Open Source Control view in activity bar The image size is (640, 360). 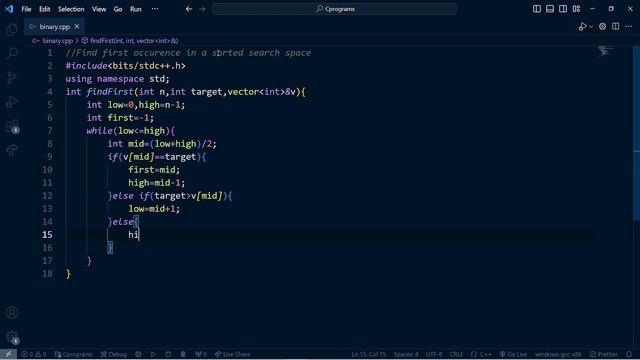(x=12, y=78)
